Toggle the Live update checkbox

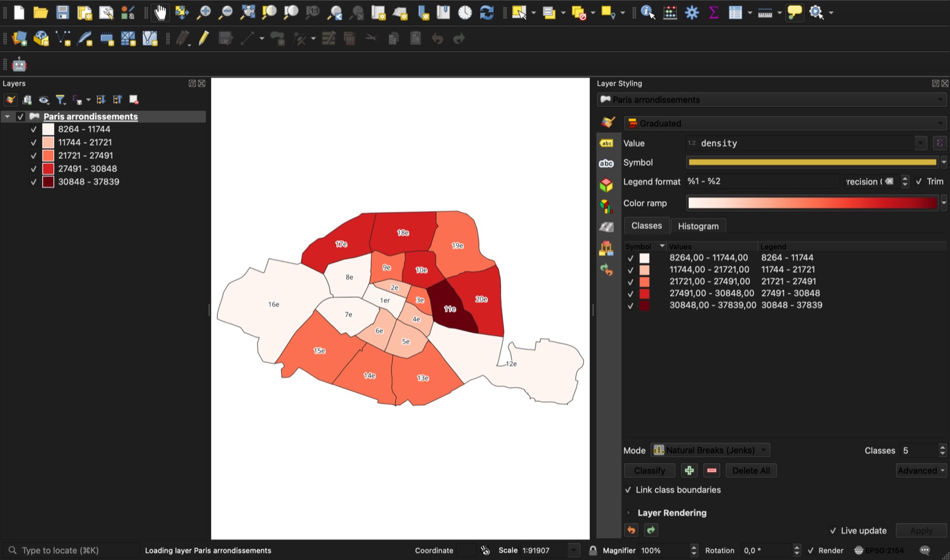[x=833, y=531]
